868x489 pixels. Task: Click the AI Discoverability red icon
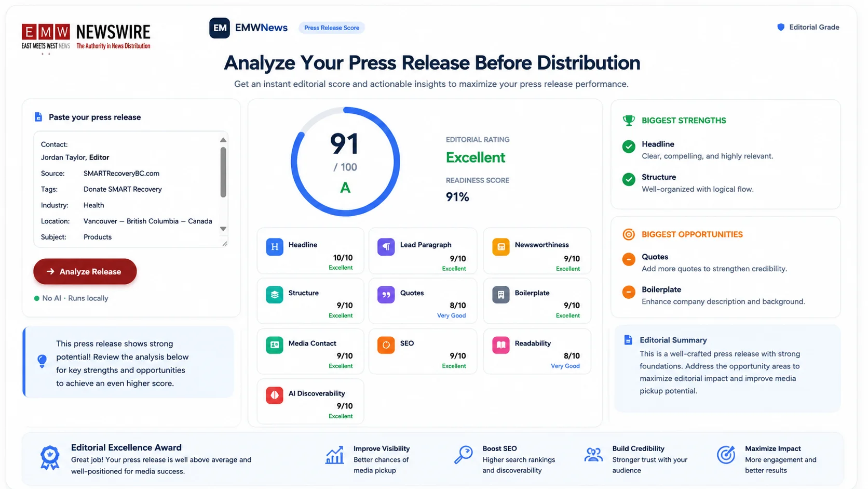point(275,395)
